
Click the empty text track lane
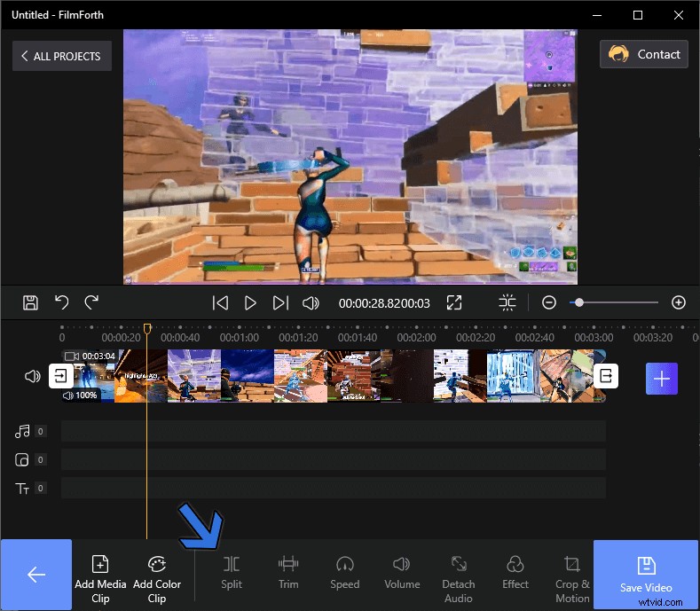point(333,488)
